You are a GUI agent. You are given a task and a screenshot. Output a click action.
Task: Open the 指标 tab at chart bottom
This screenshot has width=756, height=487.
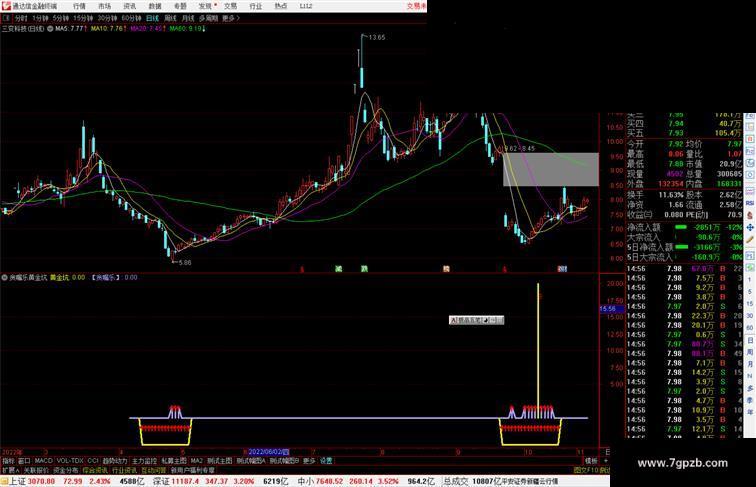click(8, 461)
